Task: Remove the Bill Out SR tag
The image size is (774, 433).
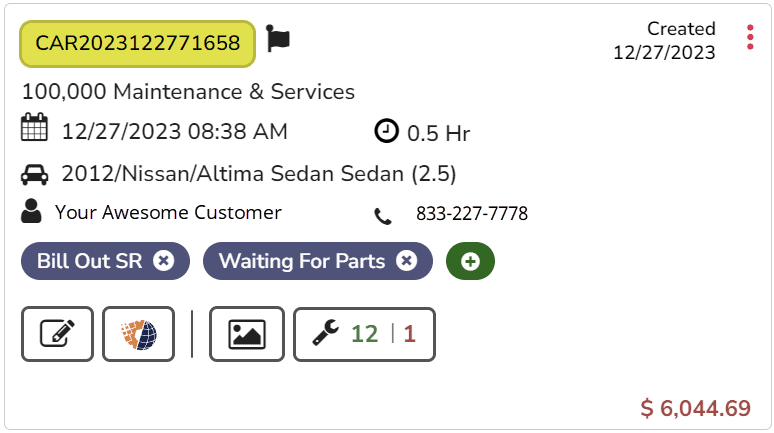Action: (x=164, y=261)
